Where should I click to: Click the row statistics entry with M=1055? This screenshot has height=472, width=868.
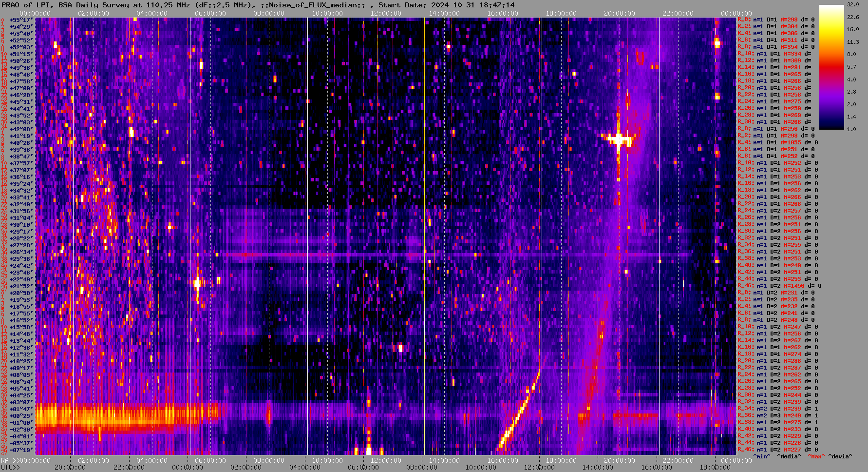[778, 142]
